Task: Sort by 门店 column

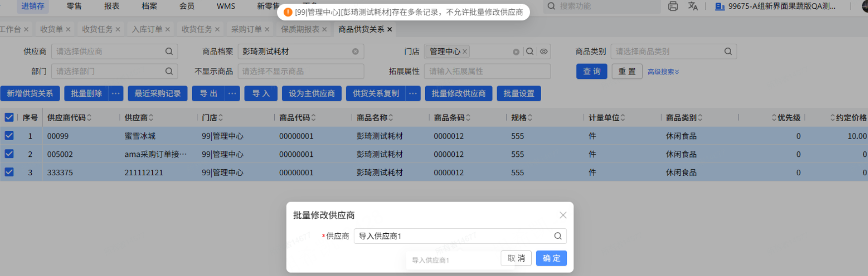Action: coord(221,118)
